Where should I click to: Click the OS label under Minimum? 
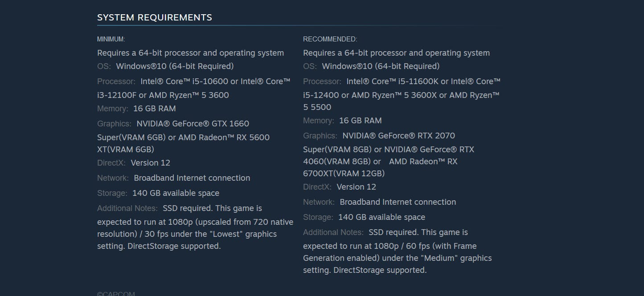point(104,66)
